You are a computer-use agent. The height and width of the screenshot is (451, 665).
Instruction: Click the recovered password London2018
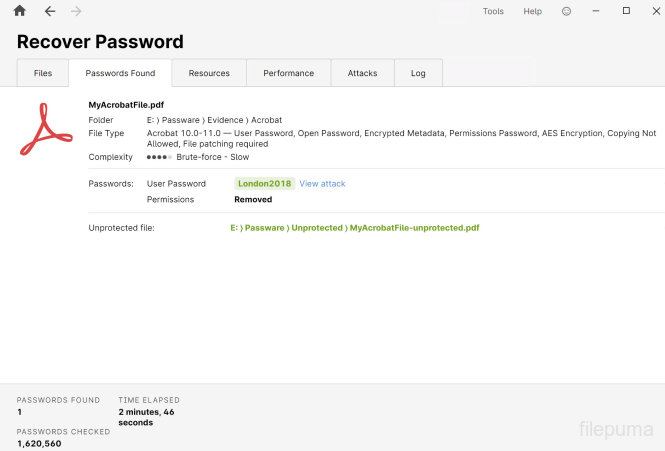[264, 184]
